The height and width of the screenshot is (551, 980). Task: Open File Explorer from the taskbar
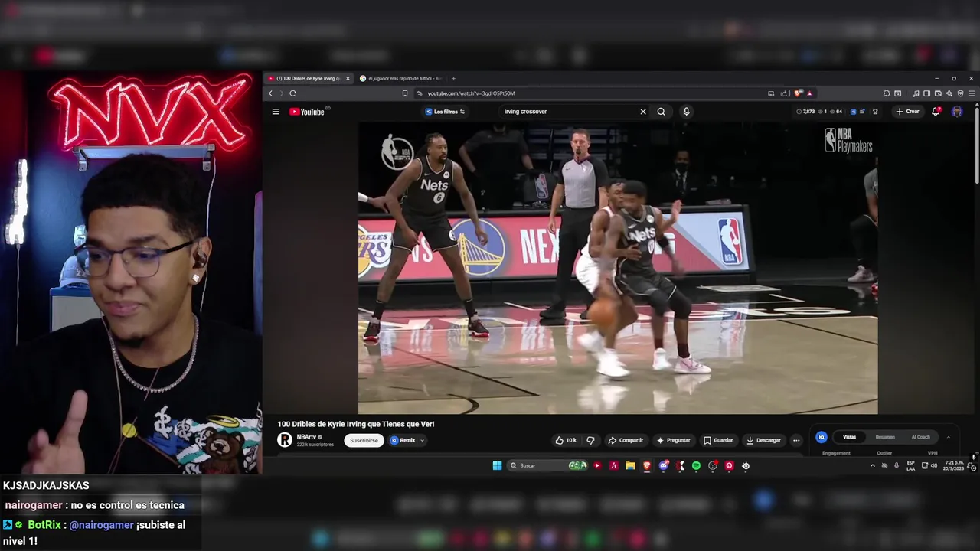point(630,465)
